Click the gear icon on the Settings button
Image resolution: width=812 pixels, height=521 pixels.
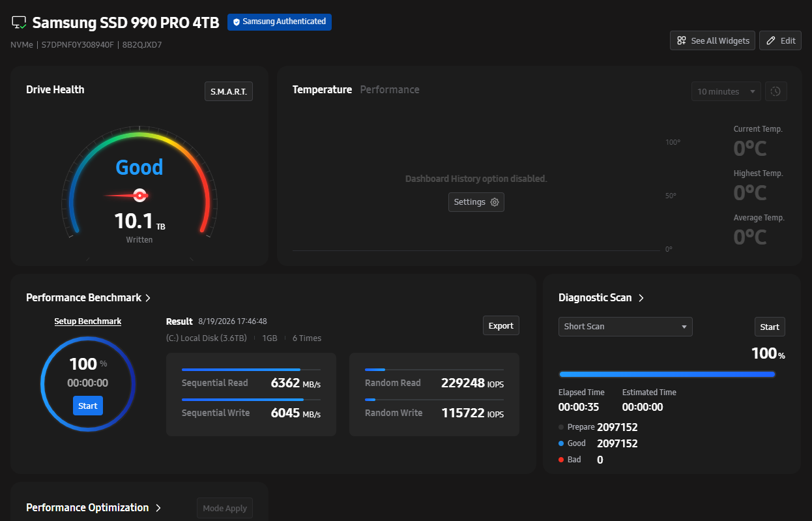tap(495, 202)
